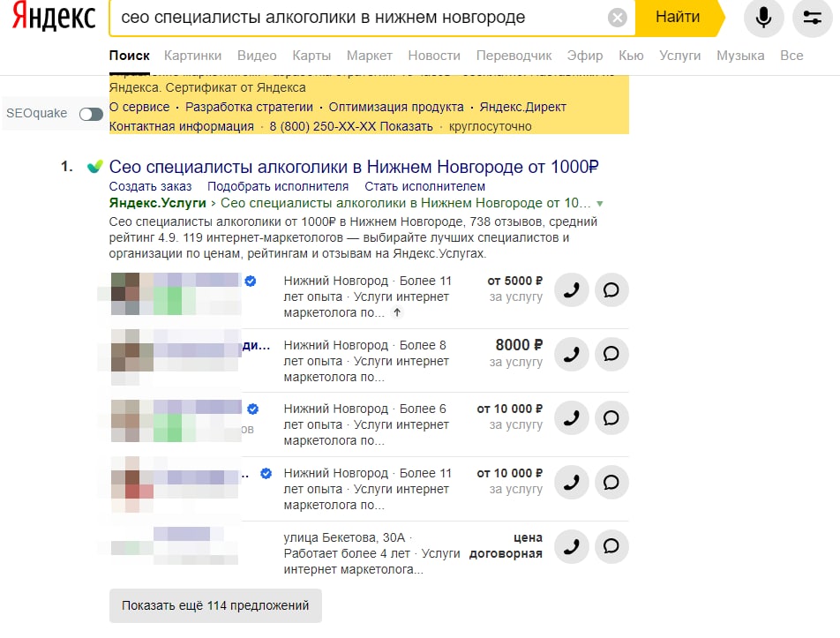The height and width of the screenshot is (638, 840).
Task: Switch to the Новости tab
Action: [434, 56]
